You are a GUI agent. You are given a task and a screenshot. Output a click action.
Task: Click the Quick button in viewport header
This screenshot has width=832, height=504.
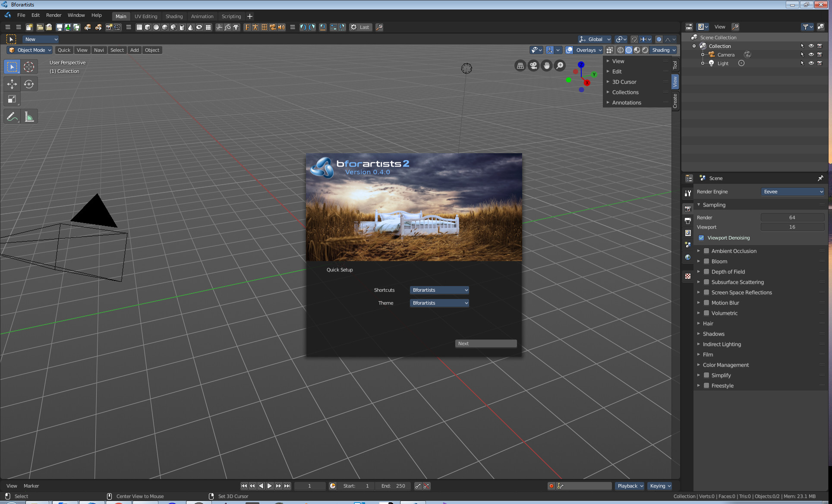[x=64, y=50]
